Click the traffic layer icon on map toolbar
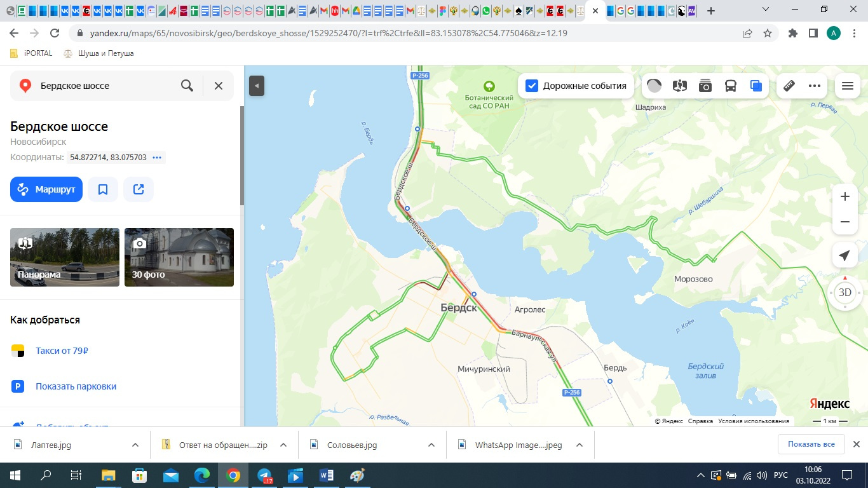 [x=654, y=86]
